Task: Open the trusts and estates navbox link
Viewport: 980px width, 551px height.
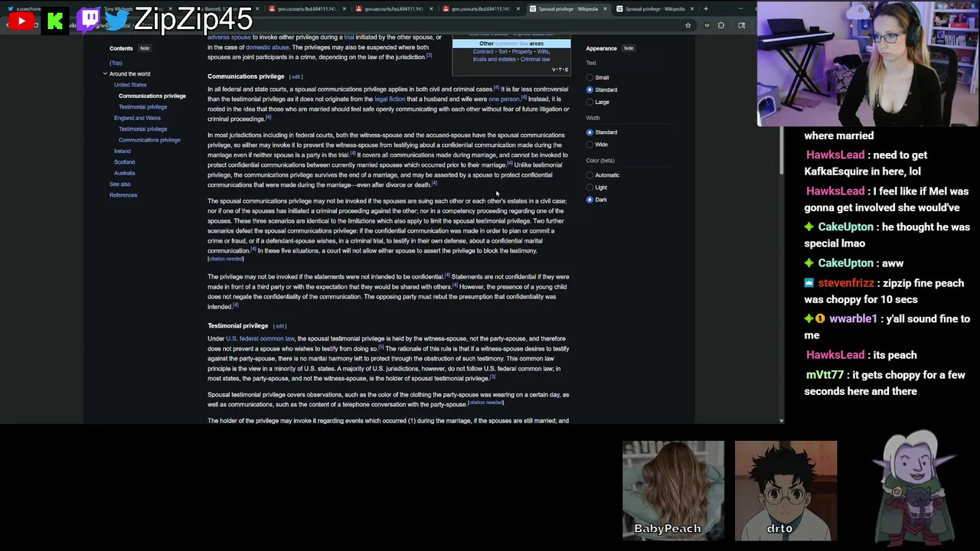Action: [x=495, y=59]
